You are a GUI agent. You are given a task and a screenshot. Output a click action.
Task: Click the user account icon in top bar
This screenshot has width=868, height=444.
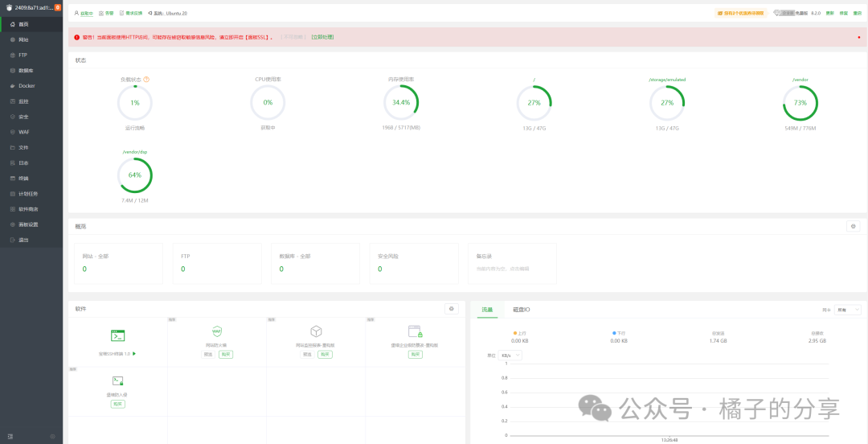(x=76, y=12)
